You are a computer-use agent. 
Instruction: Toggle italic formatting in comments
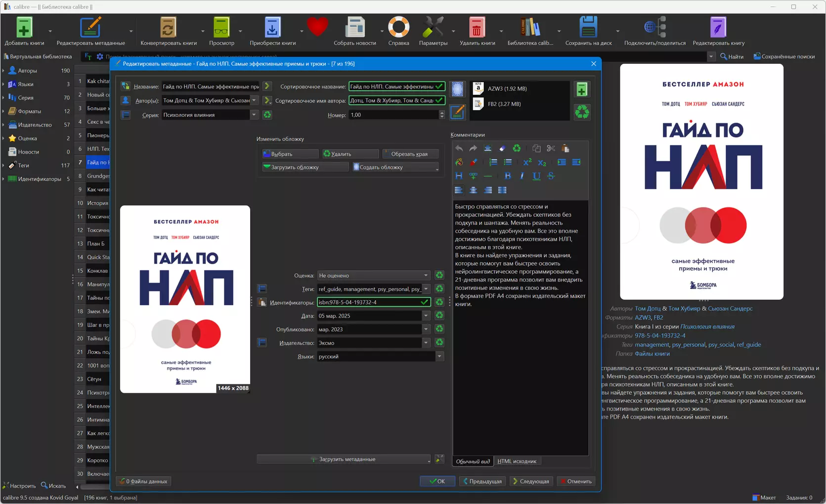[x=522, y=176]
